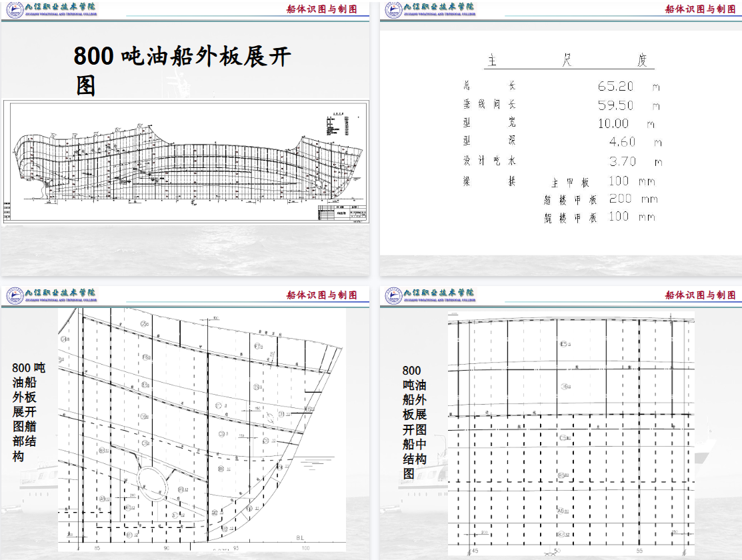Click the college logo on the 主尺度 slide
742x560 pixels.
click(430, 9)
